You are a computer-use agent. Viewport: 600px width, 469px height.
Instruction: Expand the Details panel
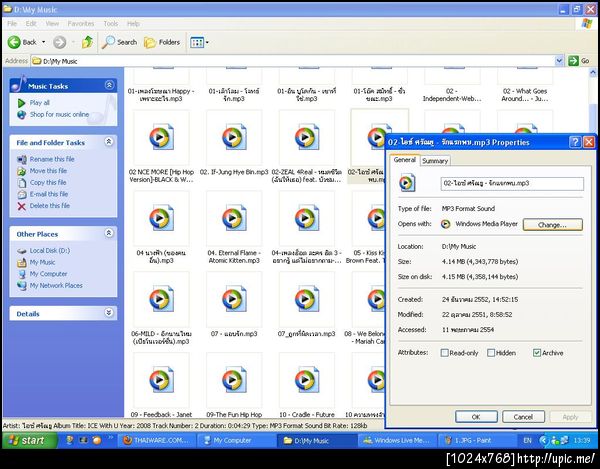point(109,313)
